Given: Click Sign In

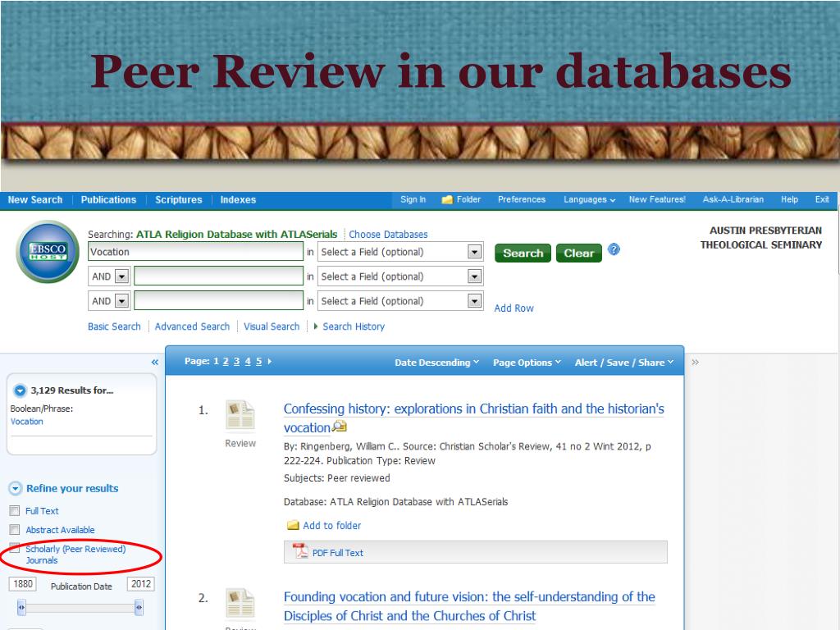Looking at the screenshot, I should point(413,199).
